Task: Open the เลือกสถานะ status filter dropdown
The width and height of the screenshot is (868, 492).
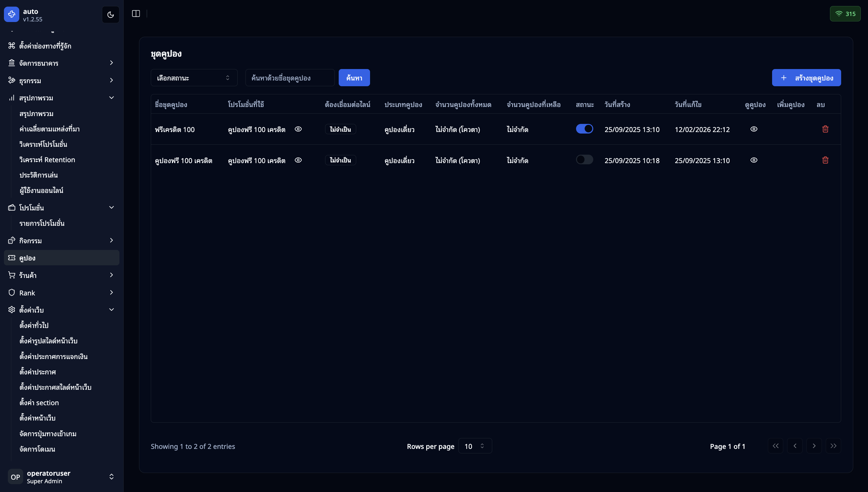Action: pos(194,78)
